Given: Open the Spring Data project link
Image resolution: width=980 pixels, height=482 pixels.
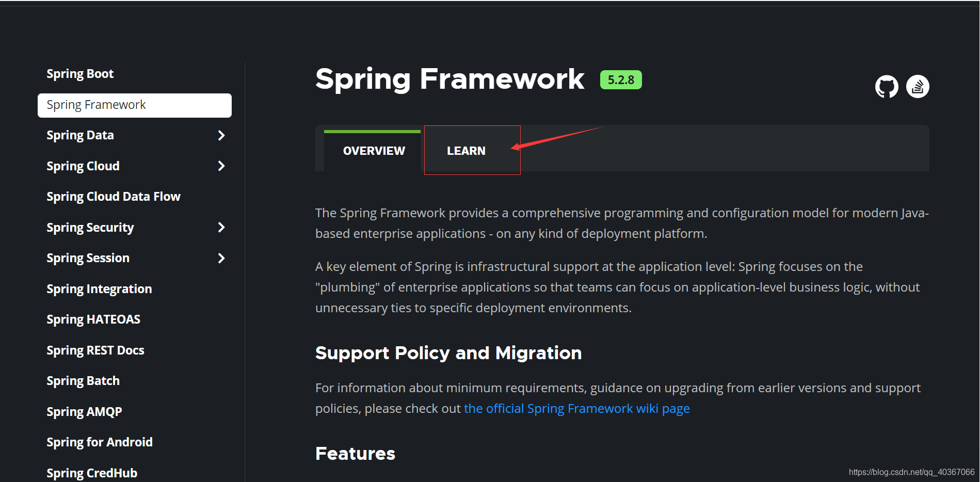Looking at the screenshot, I should pos(80,135).
